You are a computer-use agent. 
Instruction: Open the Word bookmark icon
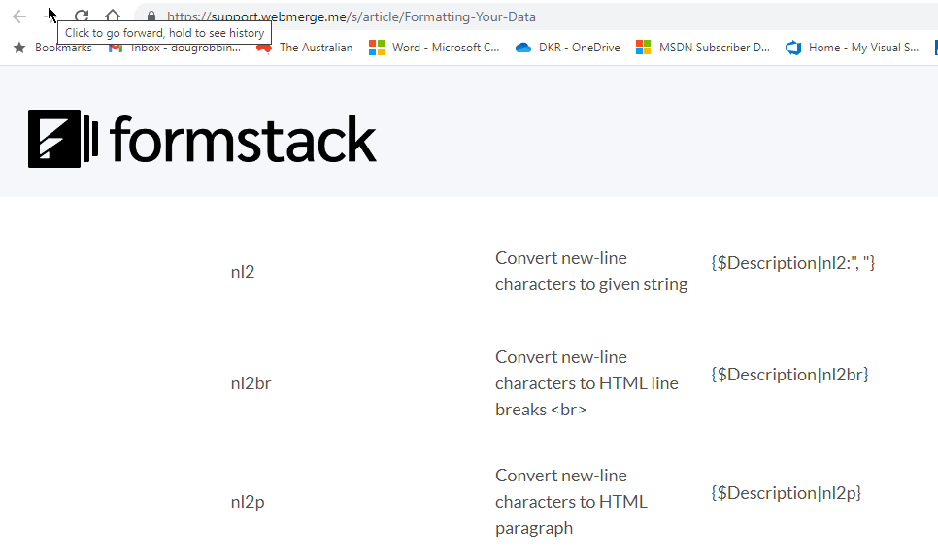click(377, 47)
